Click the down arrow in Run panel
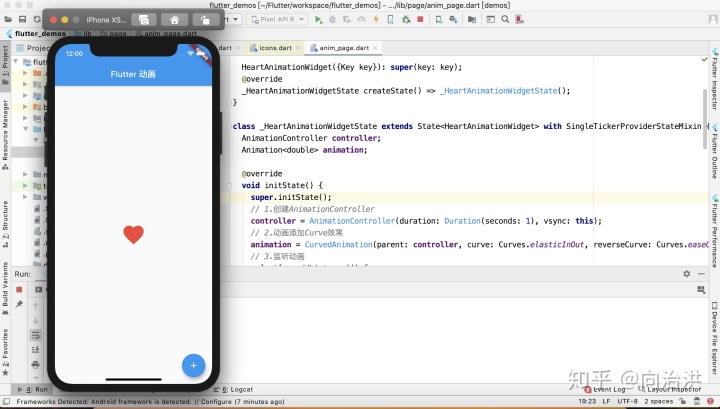The image size is (720, 409). [35, 320]
